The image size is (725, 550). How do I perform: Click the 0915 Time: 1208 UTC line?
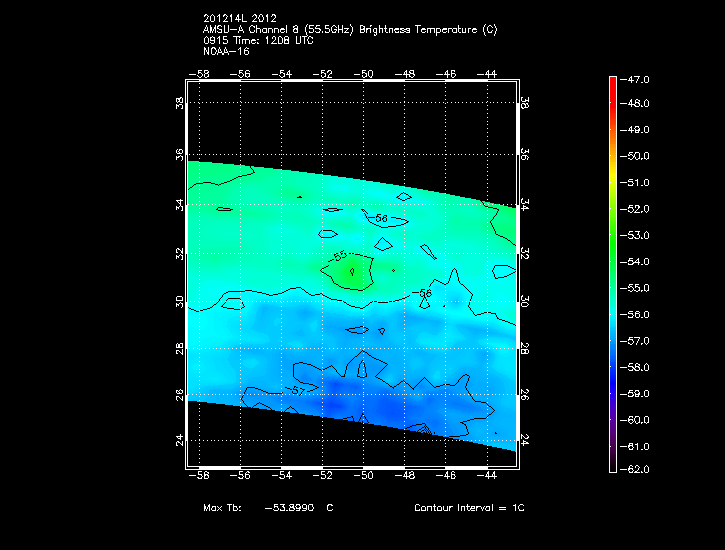pos(257,40)
